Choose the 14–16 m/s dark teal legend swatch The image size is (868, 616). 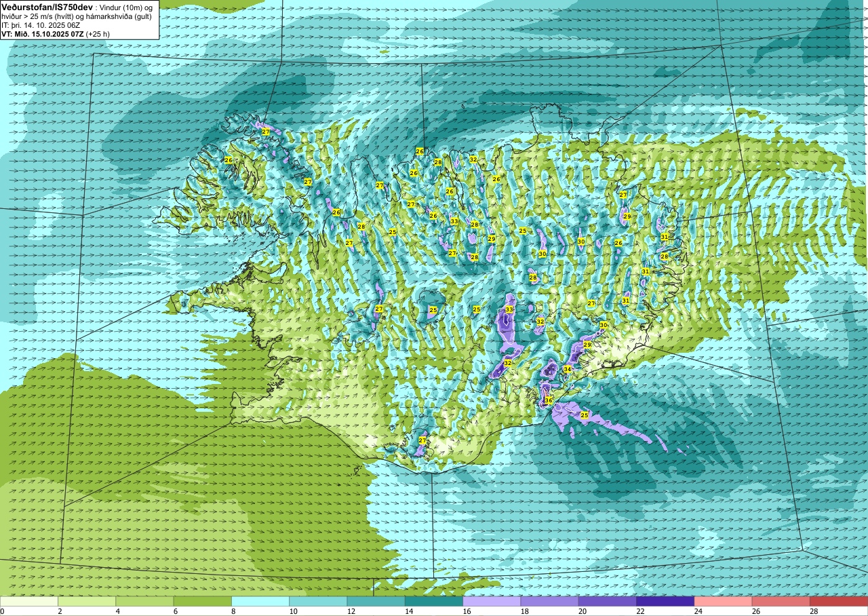point(434,601)
